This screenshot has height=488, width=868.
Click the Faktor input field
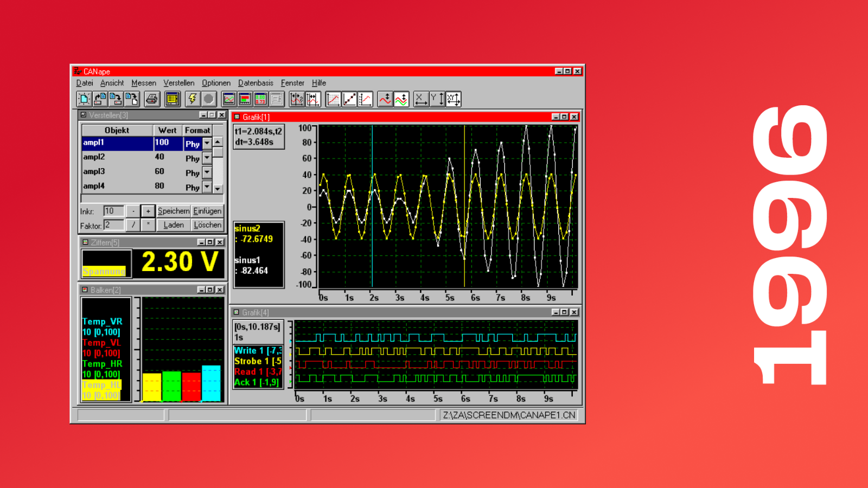[114, 225]
